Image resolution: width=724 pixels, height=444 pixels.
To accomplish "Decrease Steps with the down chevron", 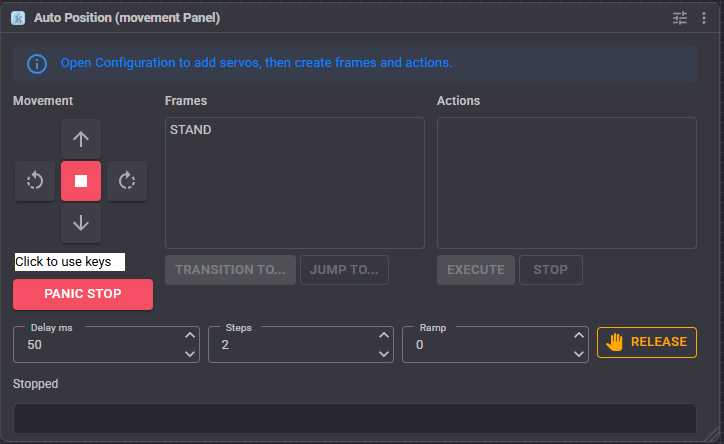I will coord(384,354).
